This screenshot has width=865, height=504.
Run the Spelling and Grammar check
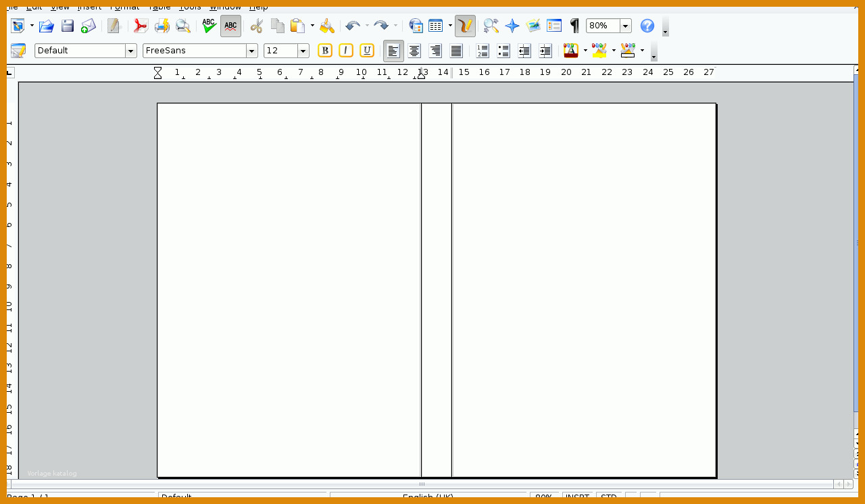coord(209,26)
